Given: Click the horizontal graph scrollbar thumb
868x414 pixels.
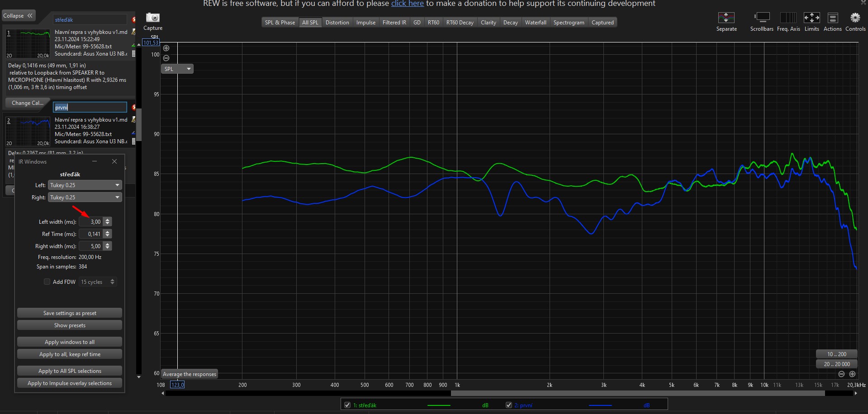Looking at the screenshot, I should [x=638, y=393].
